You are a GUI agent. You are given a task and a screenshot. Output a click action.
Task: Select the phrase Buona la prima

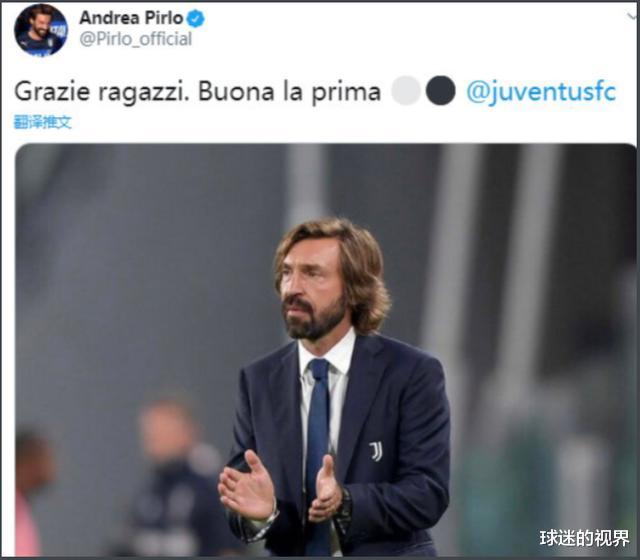pyautogui.click(x=289, y=92)
